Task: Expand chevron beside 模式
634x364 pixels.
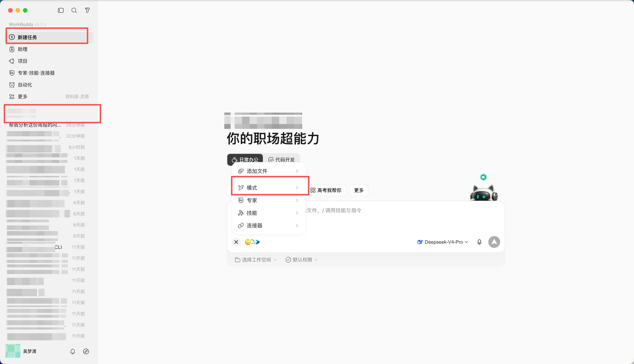Action: click(x=297, y=188)
